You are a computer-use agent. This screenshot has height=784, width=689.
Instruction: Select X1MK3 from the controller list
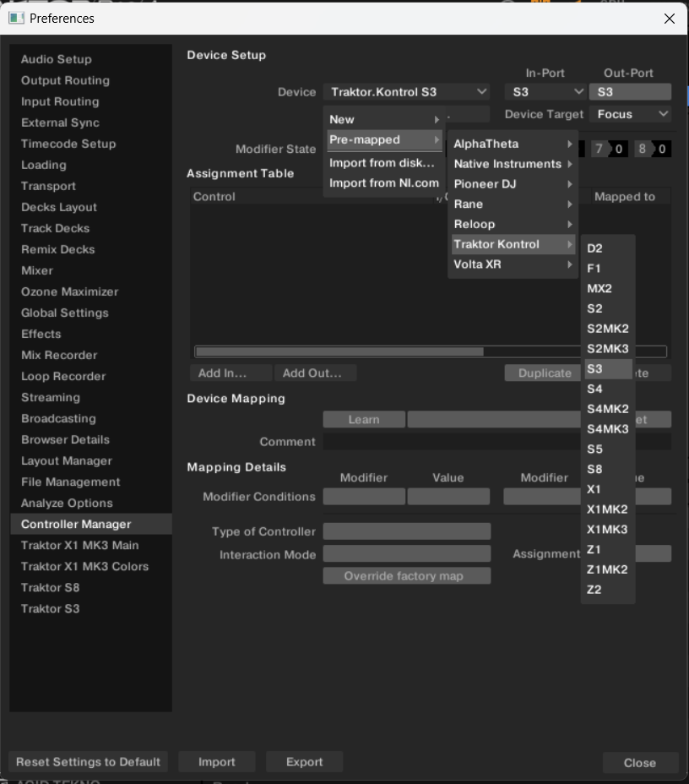coord(608,529)
